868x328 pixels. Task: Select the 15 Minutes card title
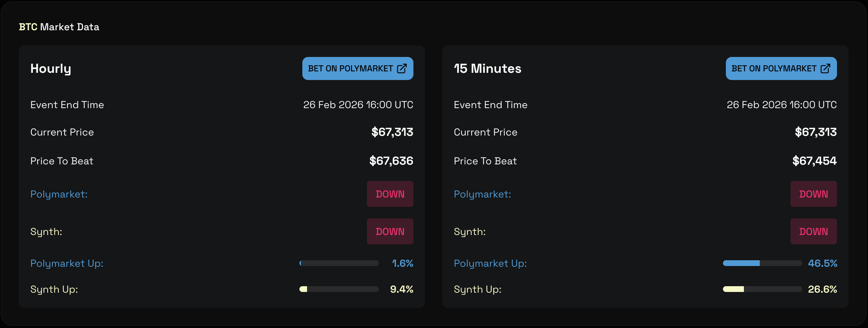[487, 68]
